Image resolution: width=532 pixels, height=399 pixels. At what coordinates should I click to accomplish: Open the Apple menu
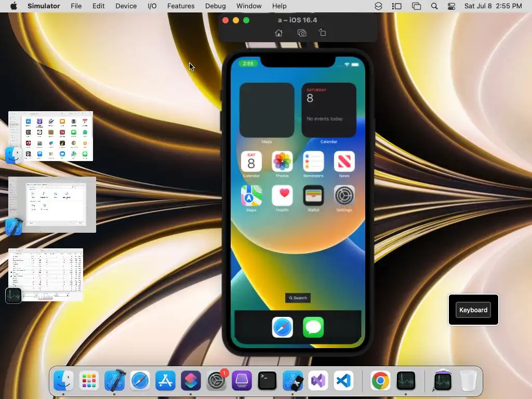tap(14, 6)
